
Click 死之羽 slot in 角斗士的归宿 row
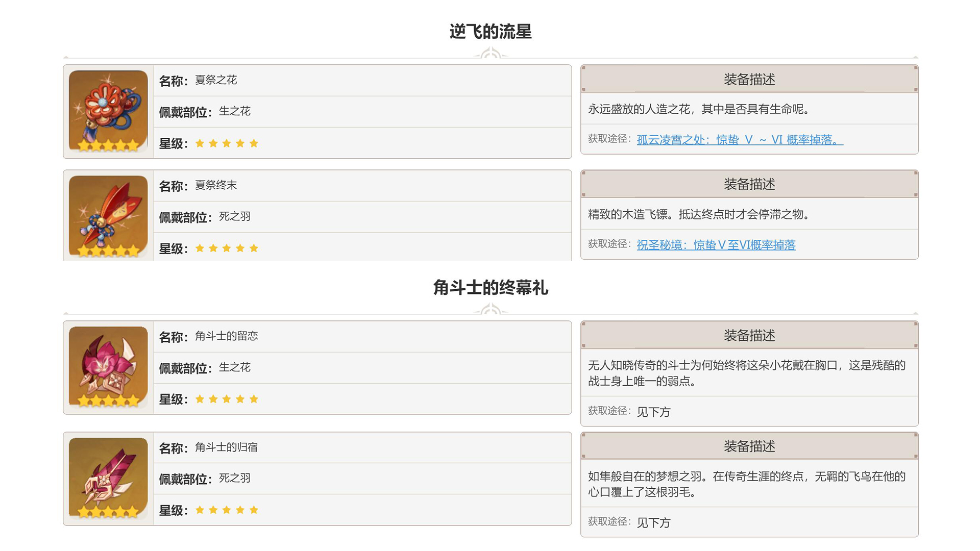point(235,479)
